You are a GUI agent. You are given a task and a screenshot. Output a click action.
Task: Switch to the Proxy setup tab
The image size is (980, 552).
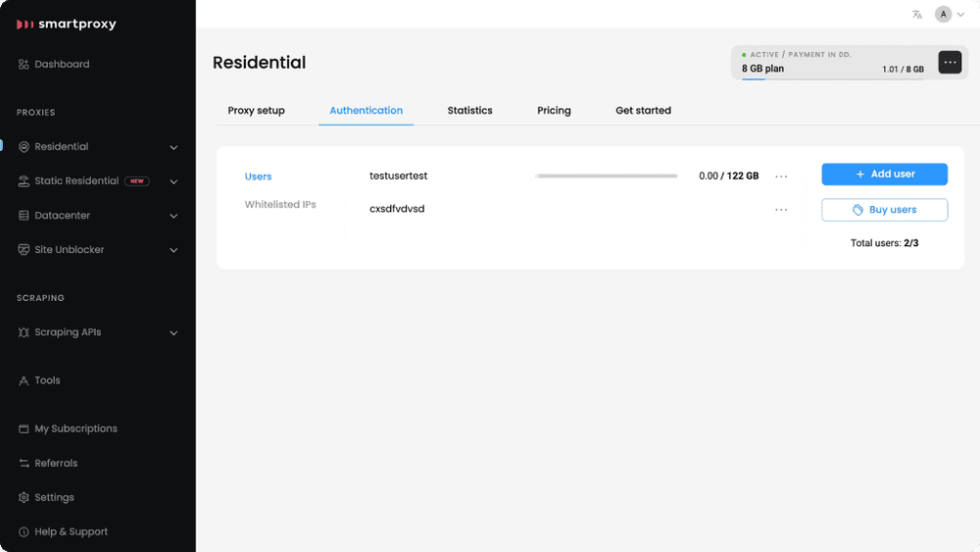(x=256, y=111)
